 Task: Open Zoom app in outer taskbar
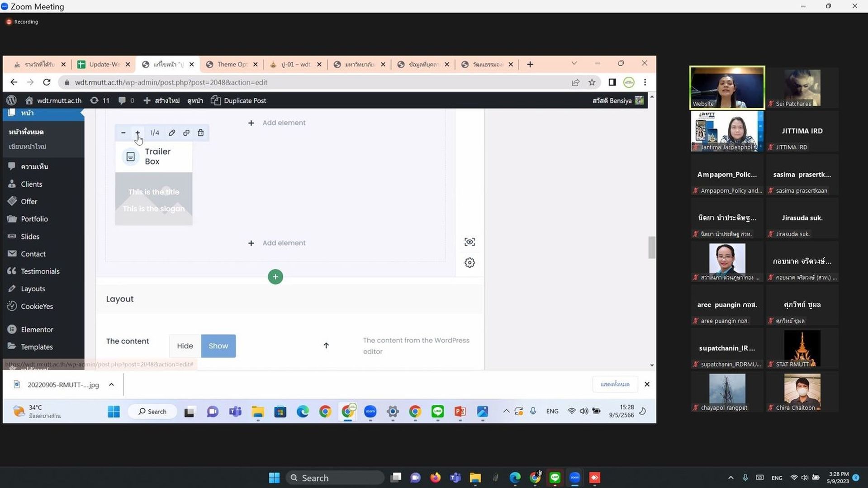(574, 478)
